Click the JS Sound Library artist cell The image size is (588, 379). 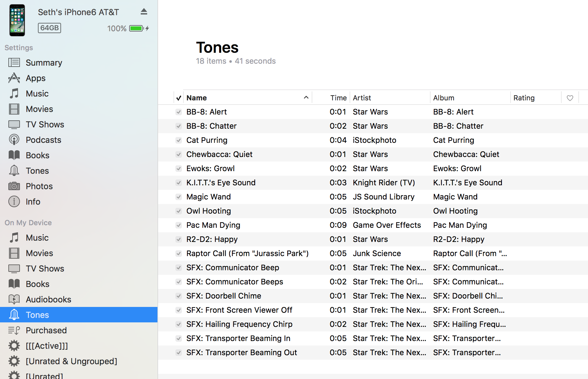[x=384, y=197]
